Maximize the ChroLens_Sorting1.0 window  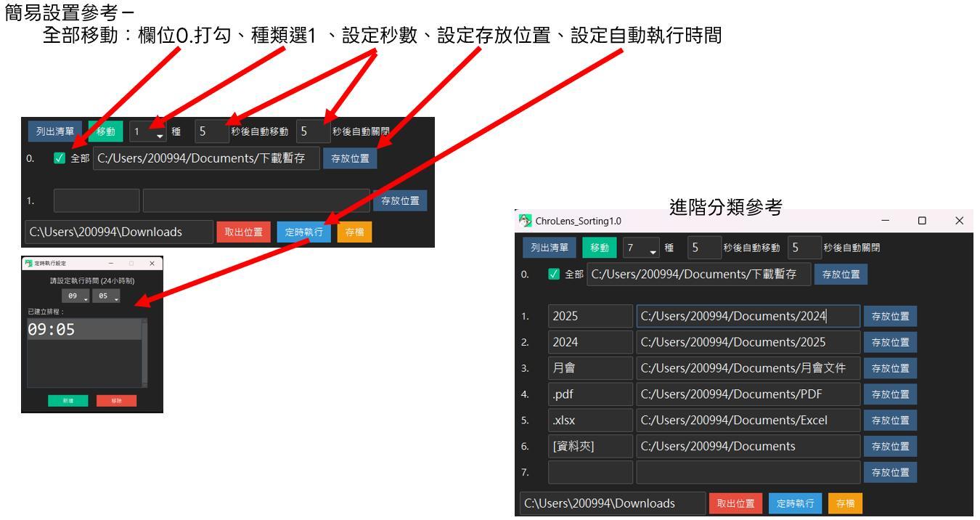tap(922, 220)
